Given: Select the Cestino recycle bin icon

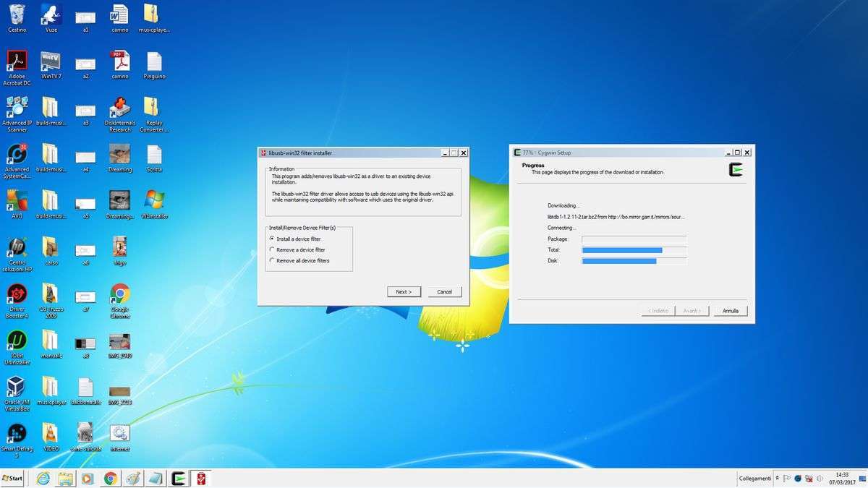Looking at the screenshot, I should (x=17, y=17).
